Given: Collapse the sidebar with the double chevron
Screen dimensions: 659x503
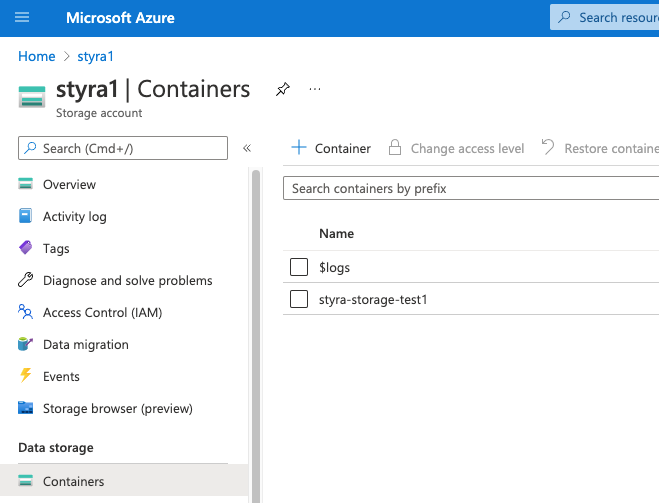Looking at the screenshot, I should click(x=247, y=148).
